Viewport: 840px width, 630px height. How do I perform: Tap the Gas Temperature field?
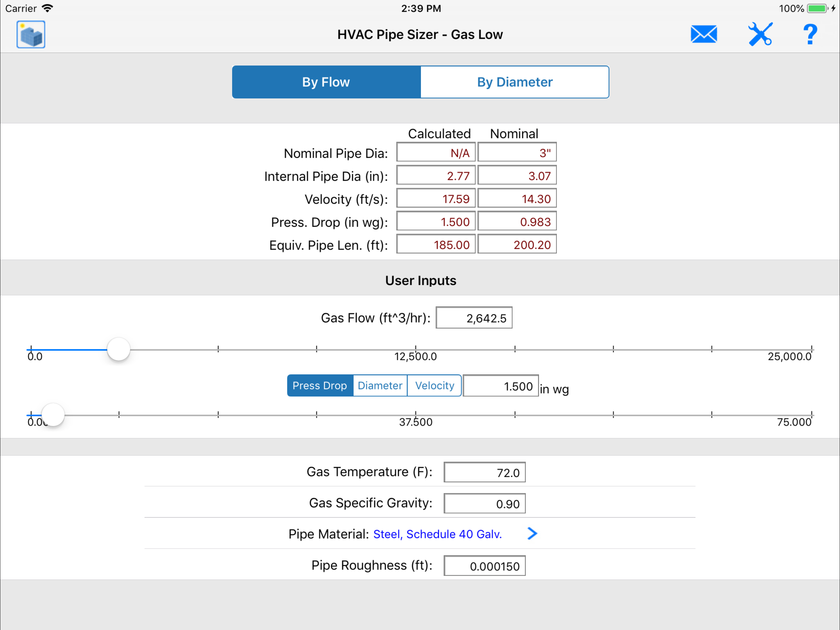coord(484,473)
